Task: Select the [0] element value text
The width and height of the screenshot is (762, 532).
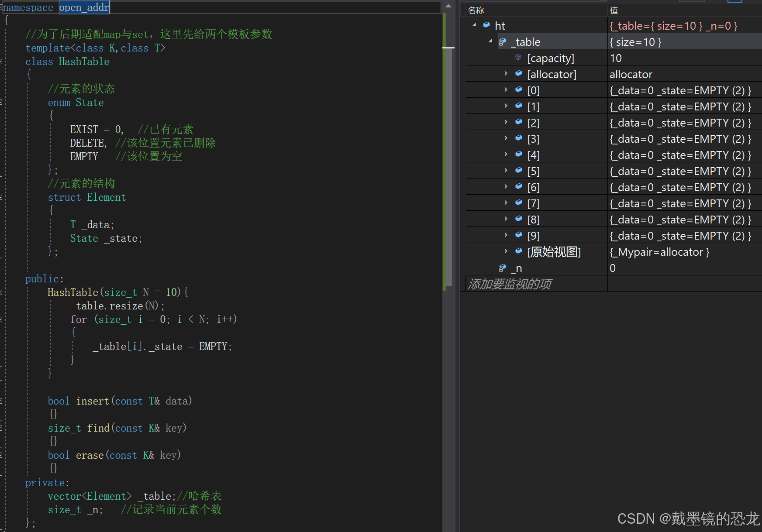Action: (x=680, y=90)
